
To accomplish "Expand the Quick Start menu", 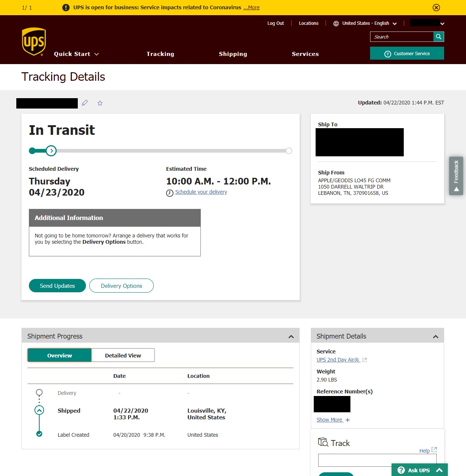I will pyautogui.click(x=76, y=54).
